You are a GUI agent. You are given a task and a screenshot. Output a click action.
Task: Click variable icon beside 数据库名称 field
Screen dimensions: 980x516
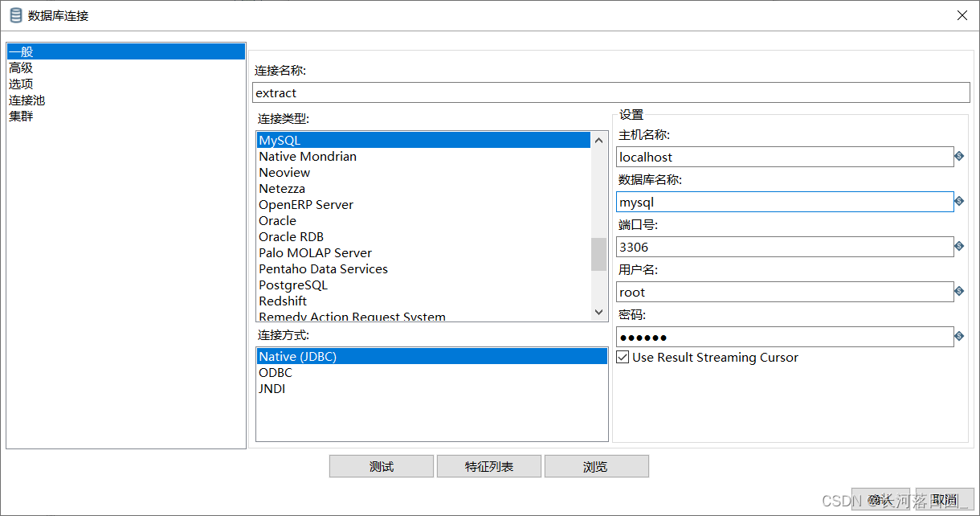coord(959,202)
